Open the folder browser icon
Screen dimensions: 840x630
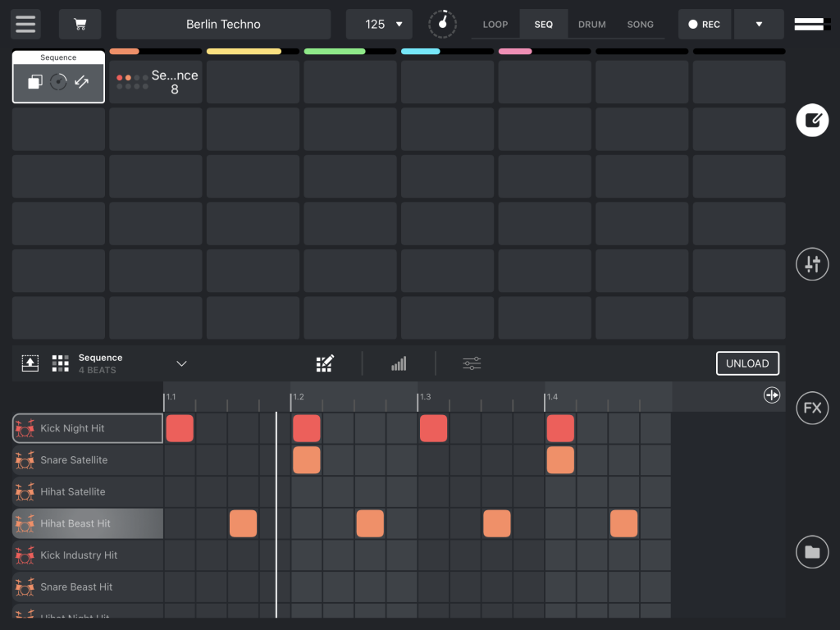coord(812,552)
